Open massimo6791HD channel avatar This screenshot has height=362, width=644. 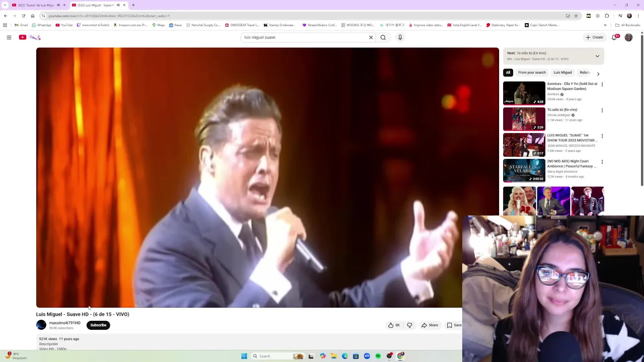pos(41,325)
